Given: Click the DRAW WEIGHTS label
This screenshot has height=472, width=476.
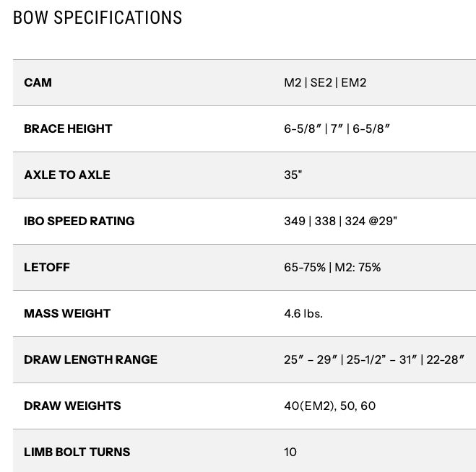Looking at the screenshot, I should [72, 406].
